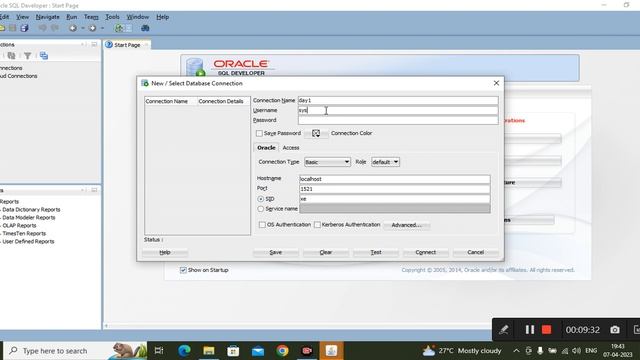The image size is (640, 360).
Task: Check the OS Authentication checkbox
Action: coord(262,225)
